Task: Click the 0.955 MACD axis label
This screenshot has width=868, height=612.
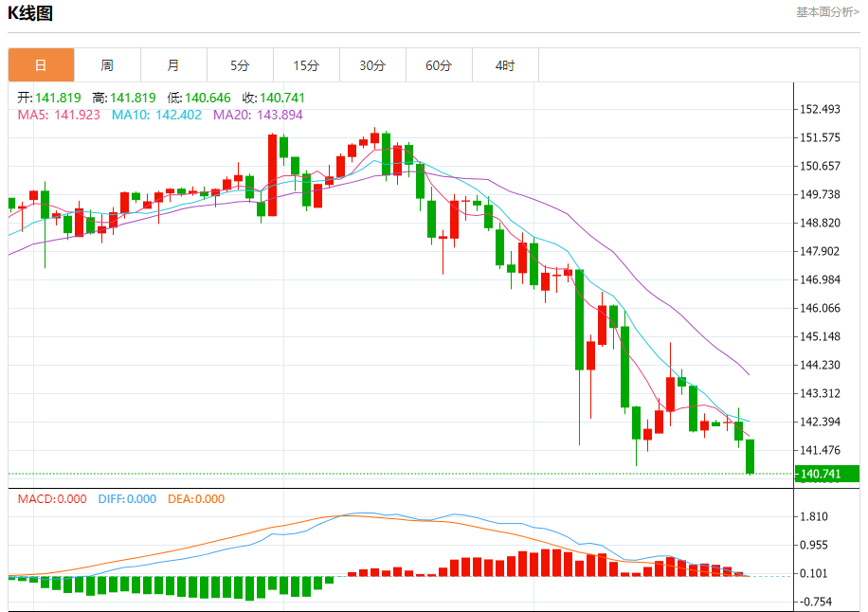Action: pyautogui.click(x=814, y=545)
